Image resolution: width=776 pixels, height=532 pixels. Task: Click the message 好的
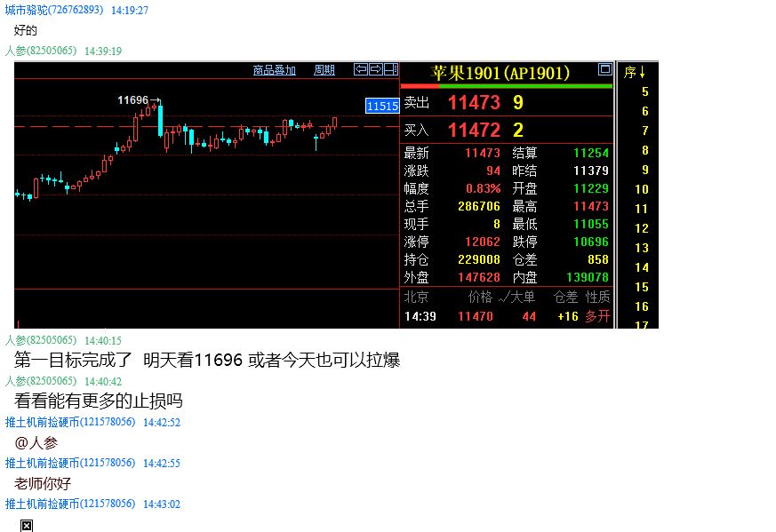coord(25,31)
